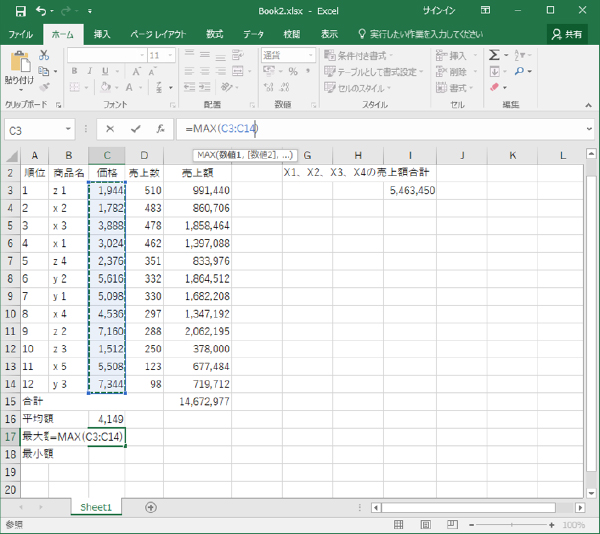Screen dimensions: 600x534
Task: Click the 挿入 cells button
Action: pyautogui.click(x=457, y=55)
